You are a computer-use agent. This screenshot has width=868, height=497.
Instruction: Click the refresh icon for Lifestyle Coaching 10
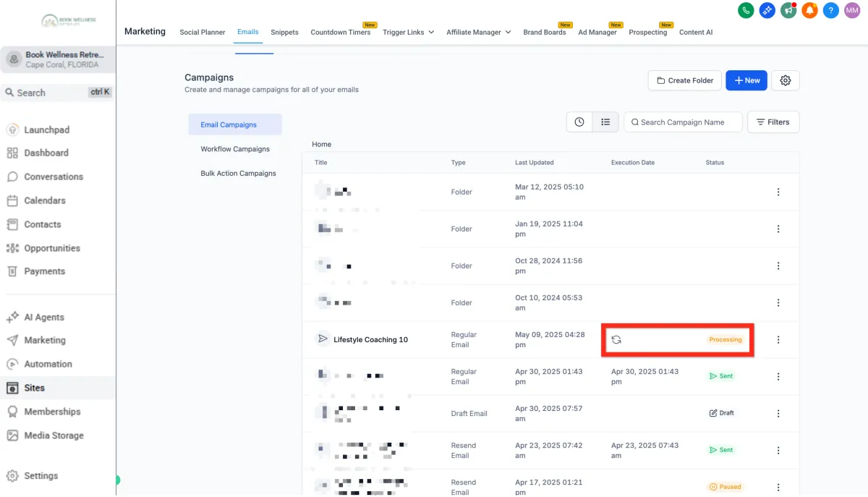pyautogui.click(x=616, y=339)
